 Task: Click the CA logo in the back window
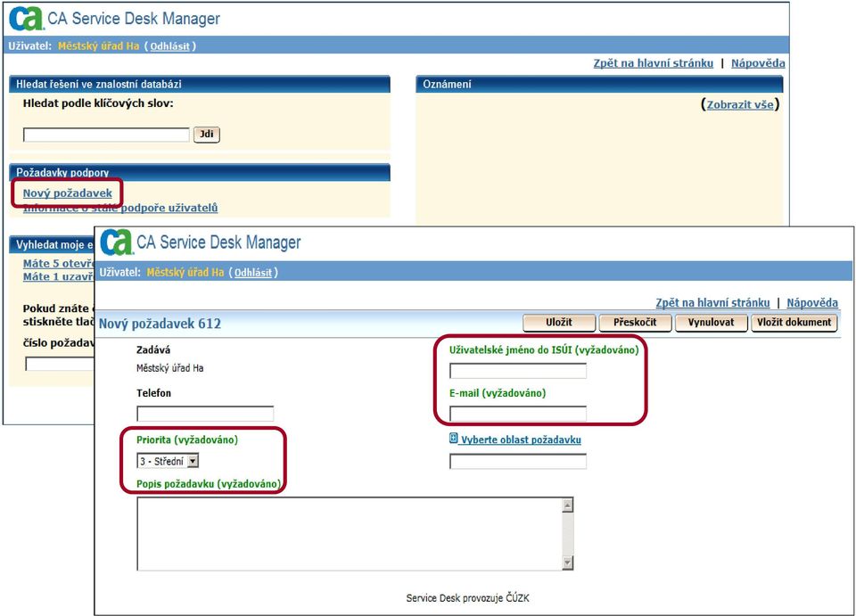pyautogui.click(x=26, y=18)
